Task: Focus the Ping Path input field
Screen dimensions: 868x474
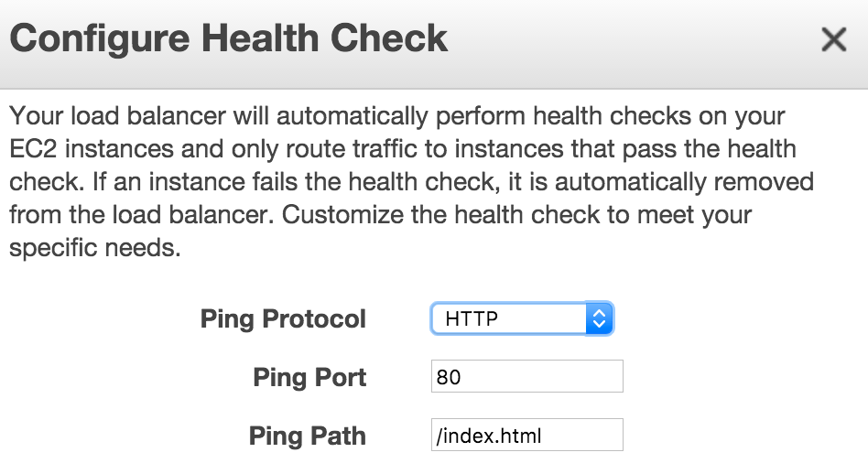Action: tap(526, 435)
